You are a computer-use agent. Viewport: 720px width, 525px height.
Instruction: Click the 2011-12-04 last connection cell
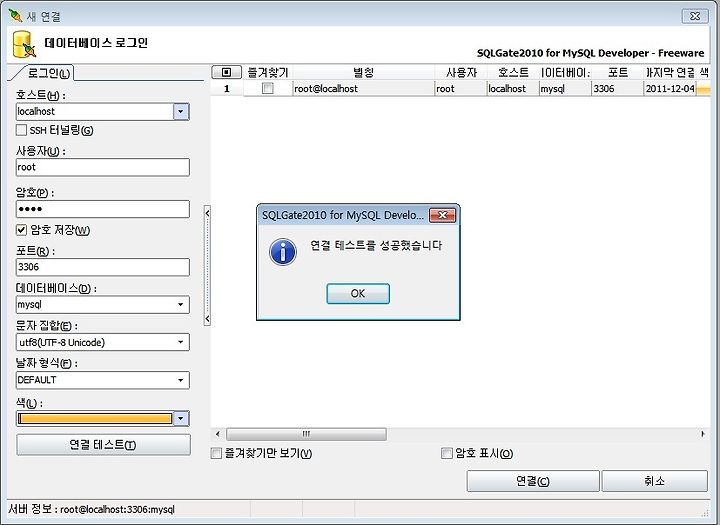670,89
